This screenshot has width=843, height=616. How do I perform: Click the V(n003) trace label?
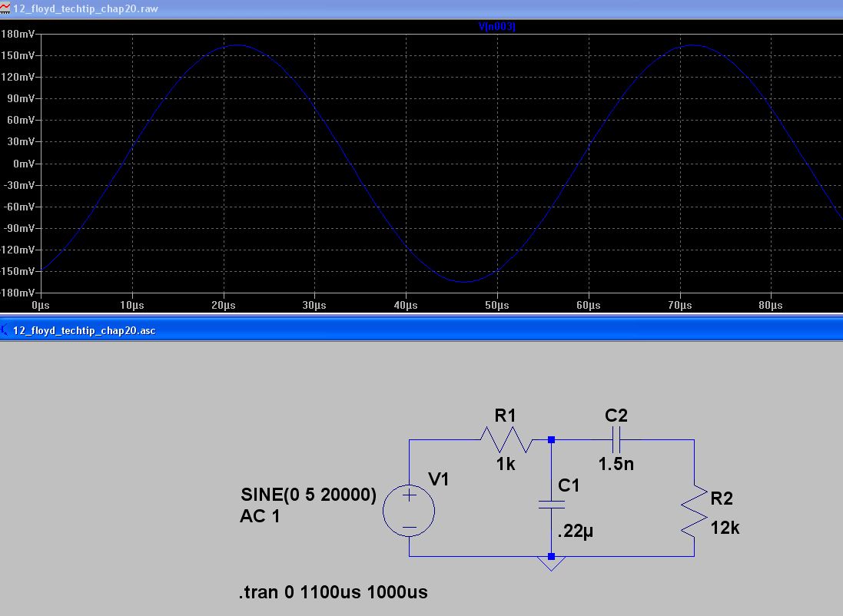click(x=496, y=26)
